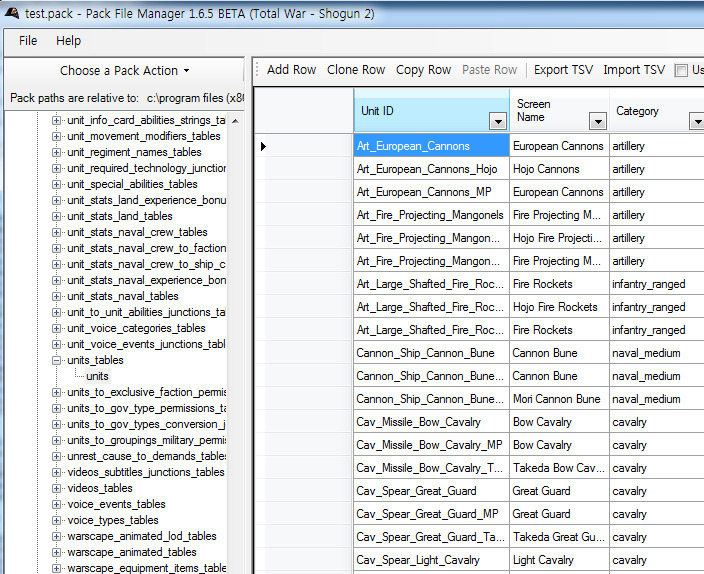This screenshot has height=574, width=704.
Task: Expand the unit_stats_land_tables node
Action: (x=57, y=217)
